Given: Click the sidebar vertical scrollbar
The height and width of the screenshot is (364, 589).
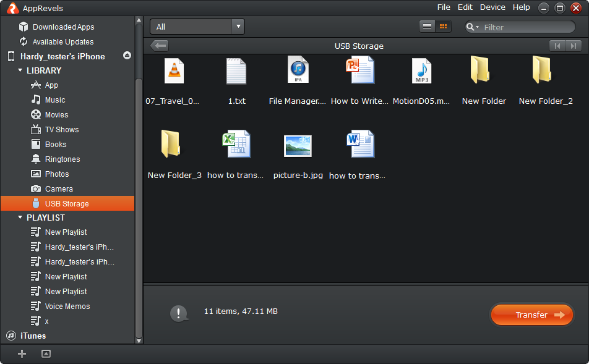Looking at the screenshot, I should [x=139, y=185].
